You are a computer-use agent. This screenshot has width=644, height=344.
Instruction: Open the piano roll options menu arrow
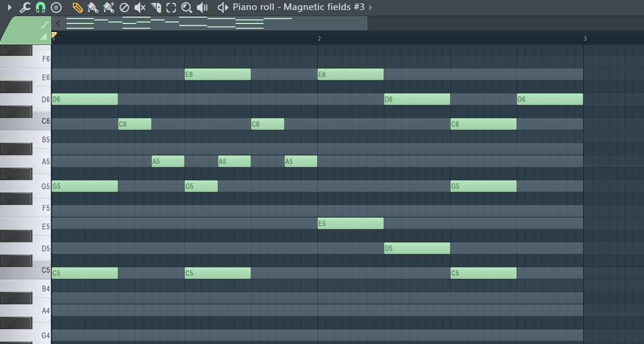click(10, 7)
